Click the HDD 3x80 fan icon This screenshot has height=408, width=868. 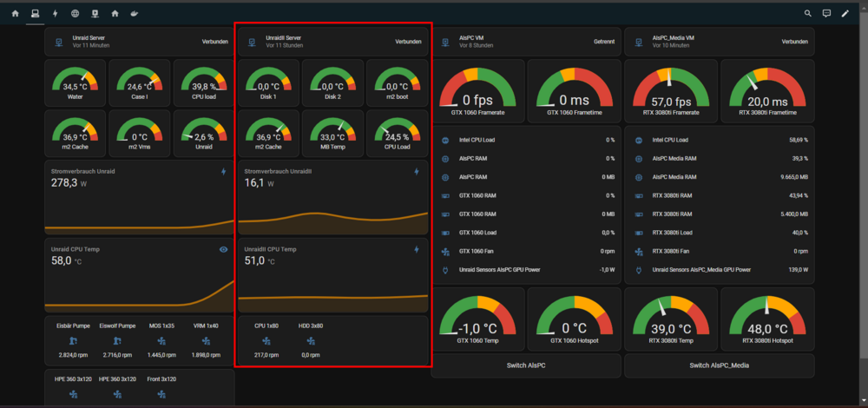(311, 340)
